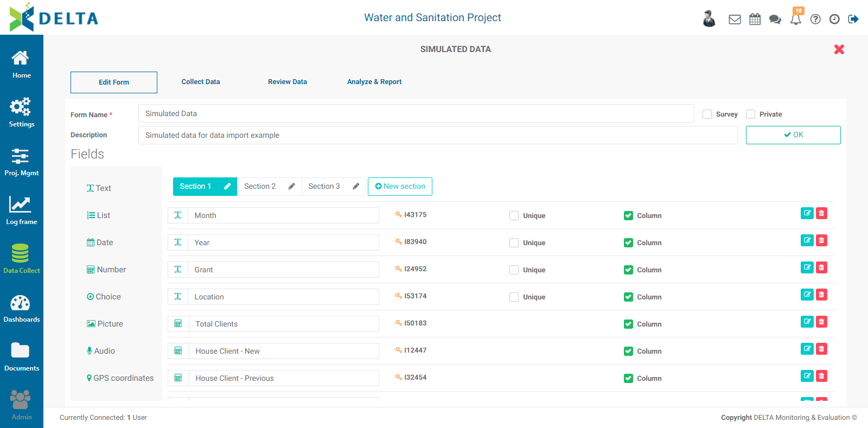Add a Choice field from the palette
Image resolution: width=868 pixels, height=428 pixels.
point(104,297)
